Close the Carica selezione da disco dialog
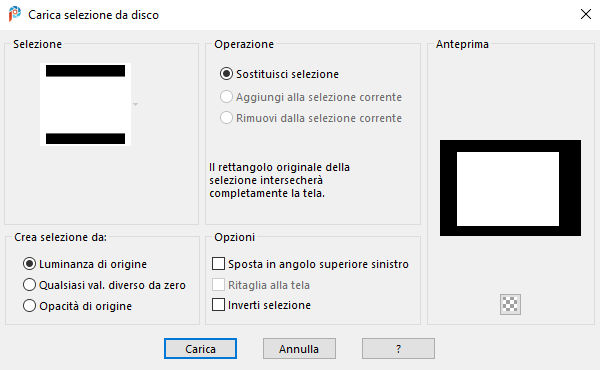Viewport: 600px width, 370px height. pos(585,15)
